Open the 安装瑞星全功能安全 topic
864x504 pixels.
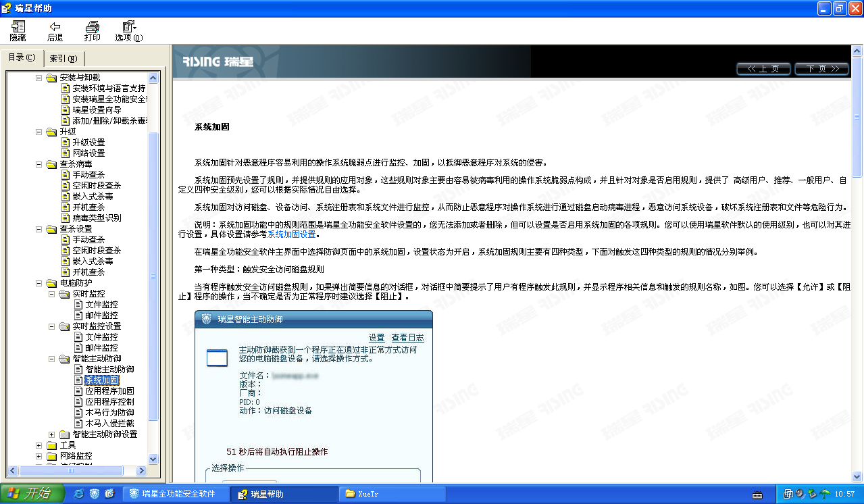[x=109, y=99]
